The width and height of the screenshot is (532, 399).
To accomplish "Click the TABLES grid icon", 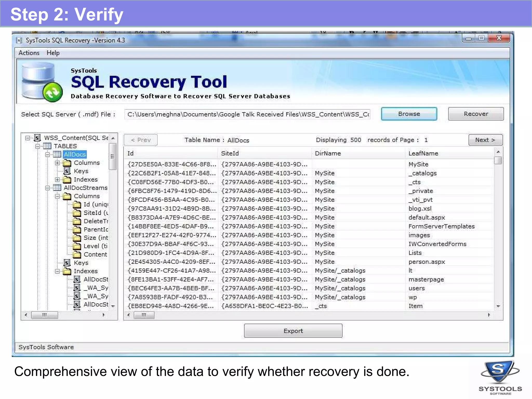I will tap(47, 146).
